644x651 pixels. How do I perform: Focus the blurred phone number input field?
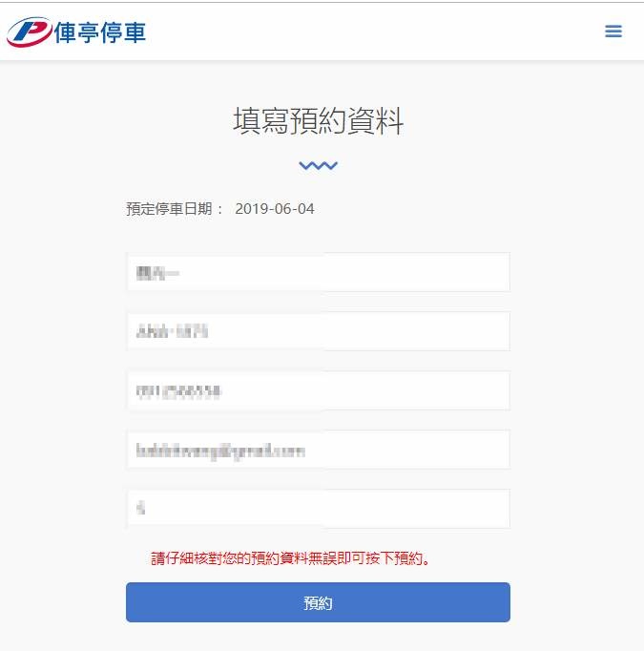click(x=319, y=391)
